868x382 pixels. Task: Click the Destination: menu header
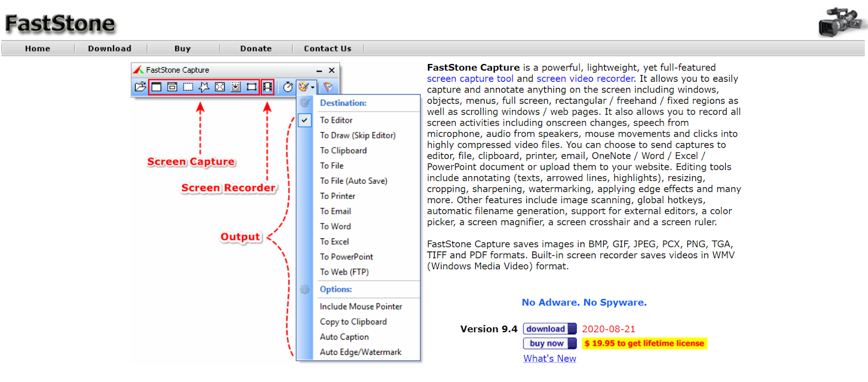(343, 103)
